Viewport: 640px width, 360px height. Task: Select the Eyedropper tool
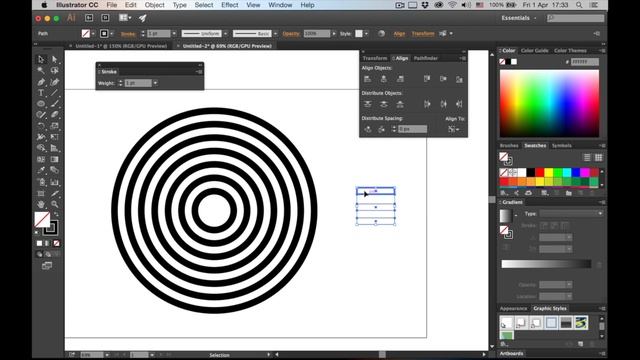(x=41, y=170)
